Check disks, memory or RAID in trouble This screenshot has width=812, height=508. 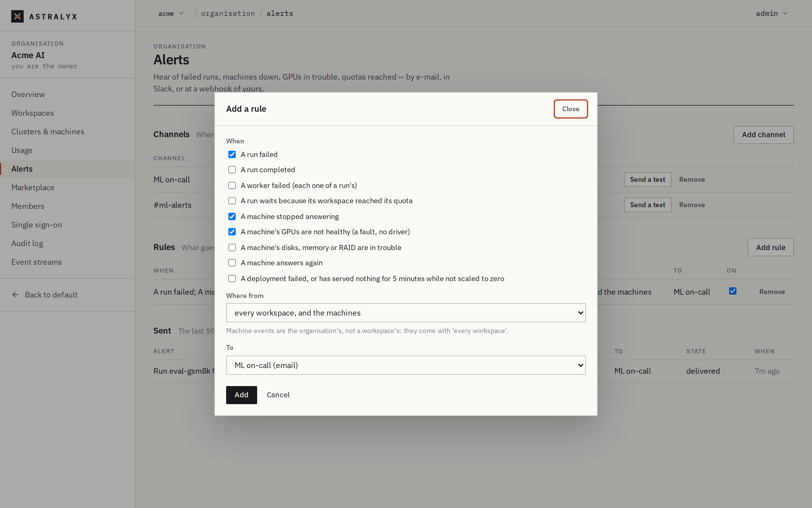232,248
